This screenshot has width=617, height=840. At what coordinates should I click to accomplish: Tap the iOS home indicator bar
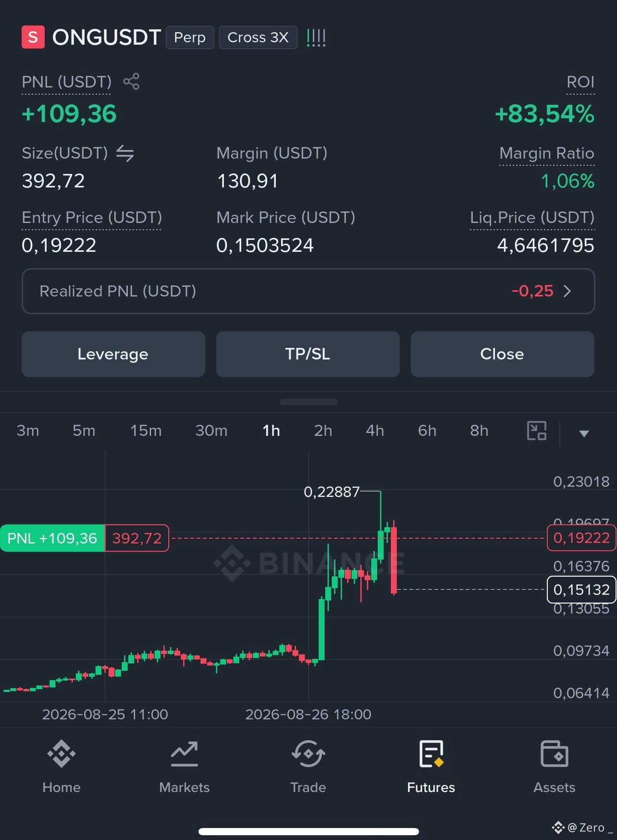308,831
